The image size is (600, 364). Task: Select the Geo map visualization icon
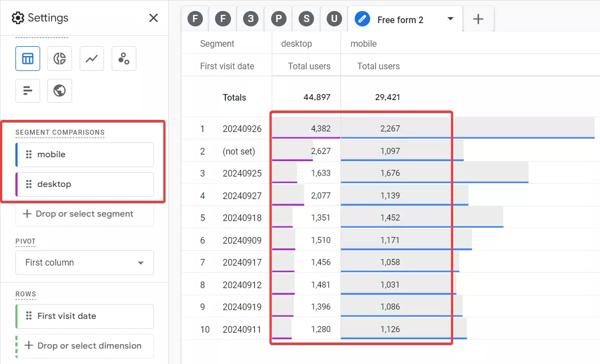[x=60, y=91]
